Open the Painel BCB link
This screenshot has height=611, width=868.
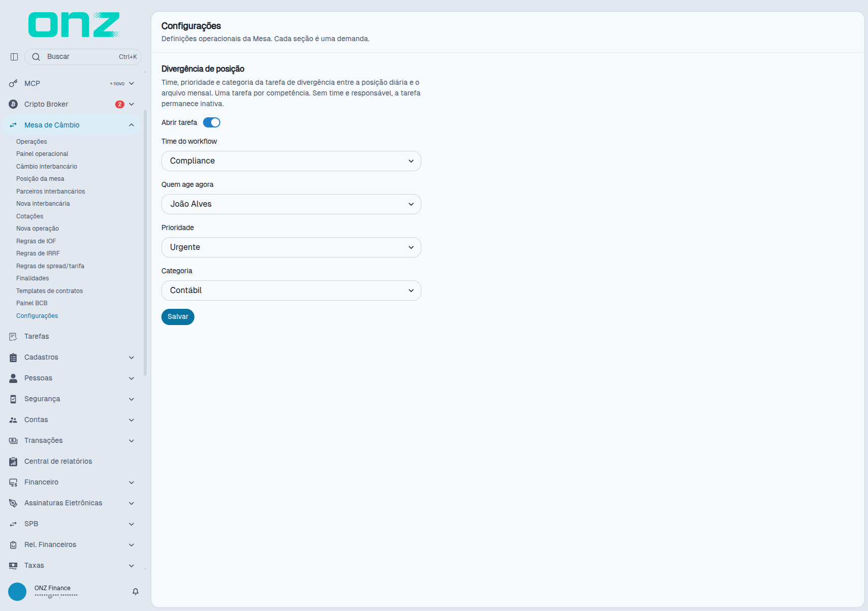point(31,303)
